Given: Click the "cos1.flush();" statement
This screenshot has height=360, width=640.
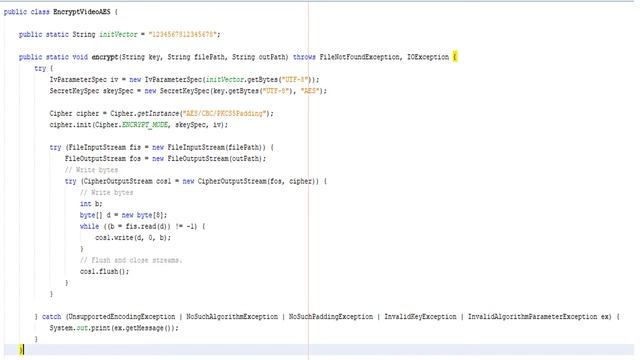Looking at the screenshot, I should pos(104,272).
